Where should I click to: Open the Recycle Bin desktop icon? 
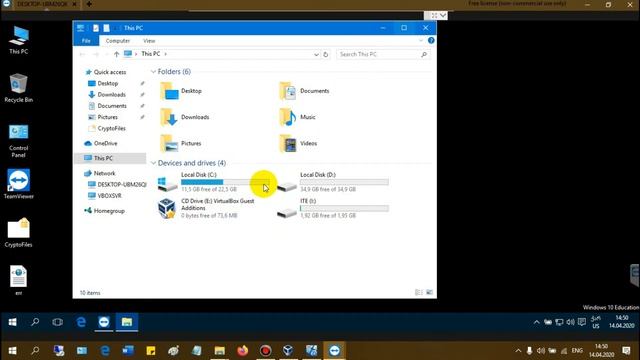pyautogui.click(x=18, y=88)
